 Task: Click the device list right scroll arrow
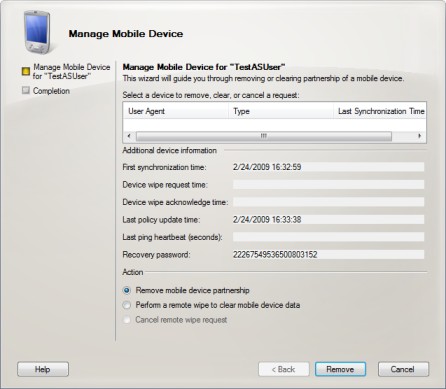(x=419, y=136)
